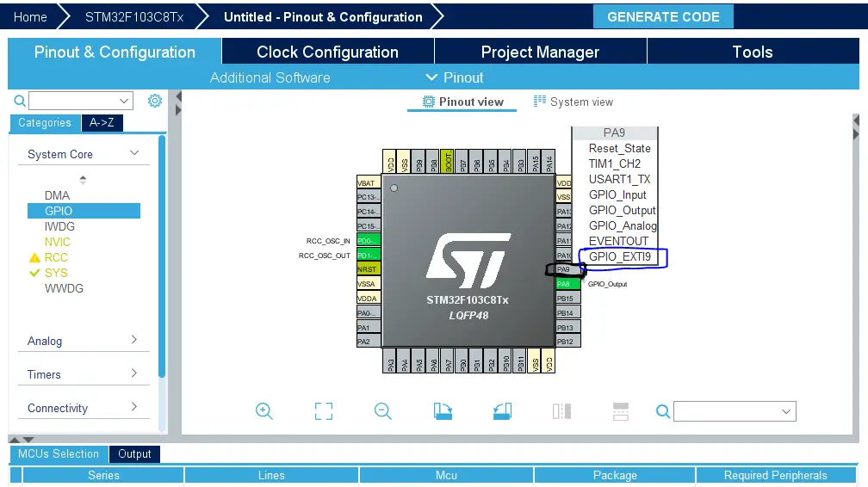
Task: Open the settings gear in left panel
Action: point(155,101)
